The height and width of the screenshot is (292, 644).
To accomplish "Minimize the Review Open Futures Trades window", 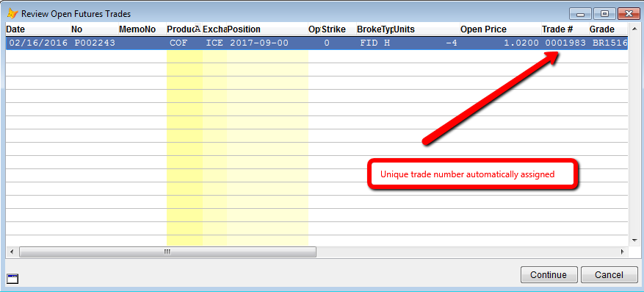I will click(580, 14).
